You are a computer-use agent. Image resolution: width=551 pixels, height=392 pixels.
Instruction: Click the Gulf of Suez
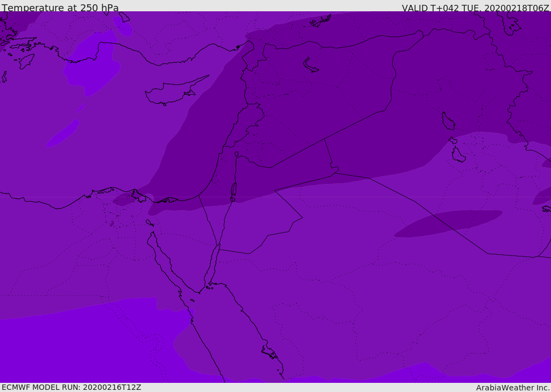(161, 258)
